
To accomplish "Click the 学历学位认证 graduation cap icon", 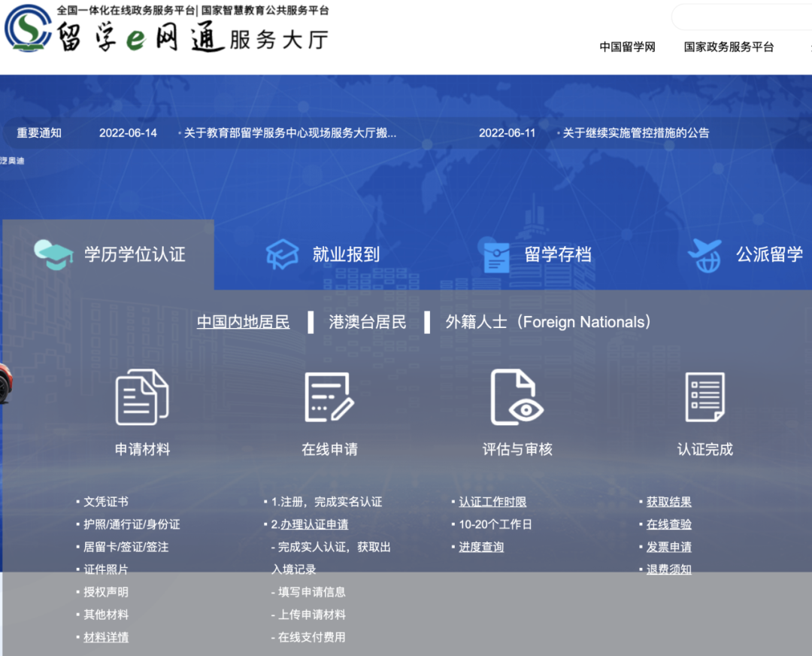I will 50,254.
